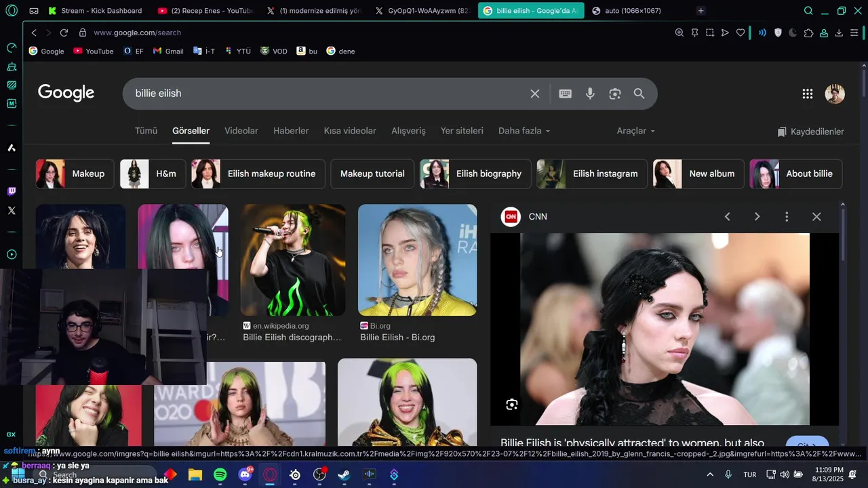This screenshot has height=488, width=868.
Task: Open GX Control speedometer in sidebar
Action: coord(12,48)
